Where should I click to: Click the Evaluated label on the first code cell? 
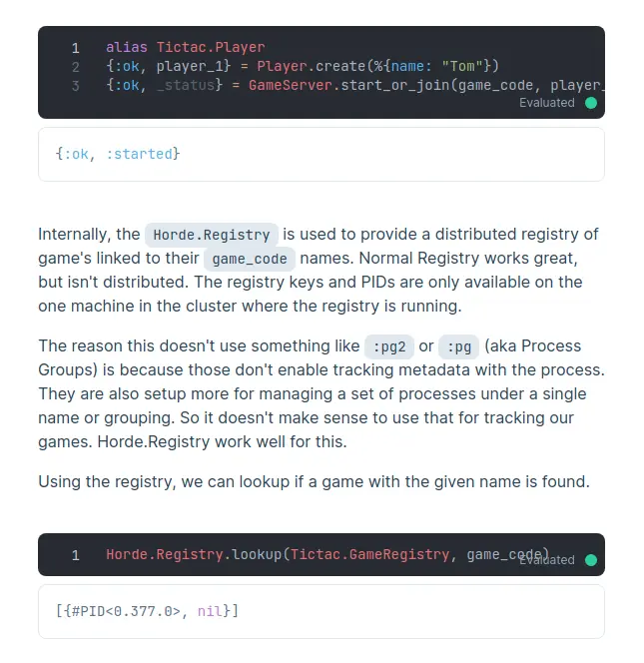point(547,103)
